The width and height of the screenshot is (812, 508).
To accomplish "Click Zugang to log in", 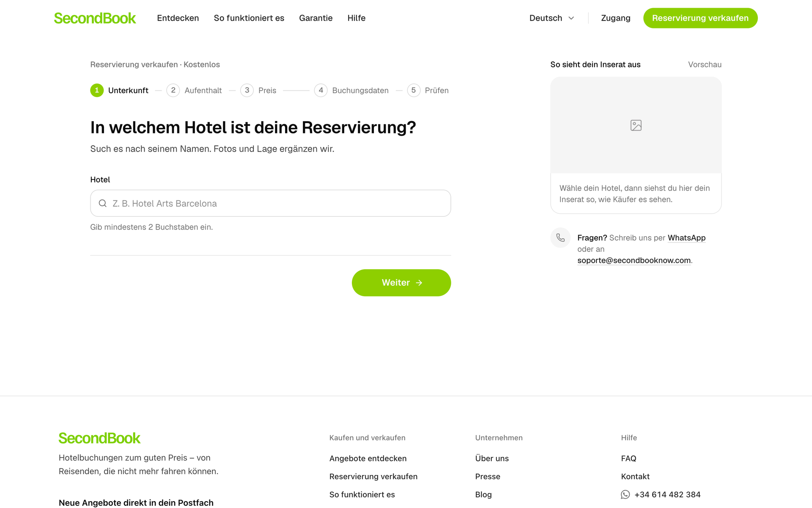I will pyautogui.click(x=616, y=18).
